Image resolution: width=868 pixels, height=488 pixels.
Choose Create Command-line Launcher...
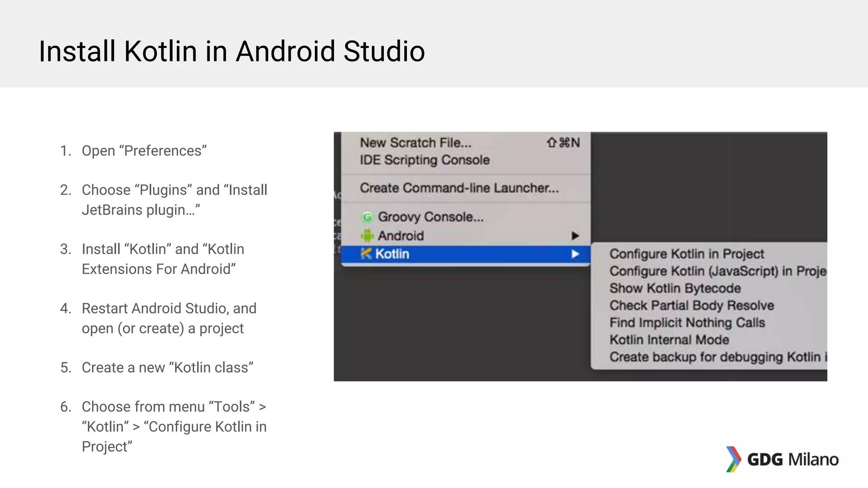[466, 188]
